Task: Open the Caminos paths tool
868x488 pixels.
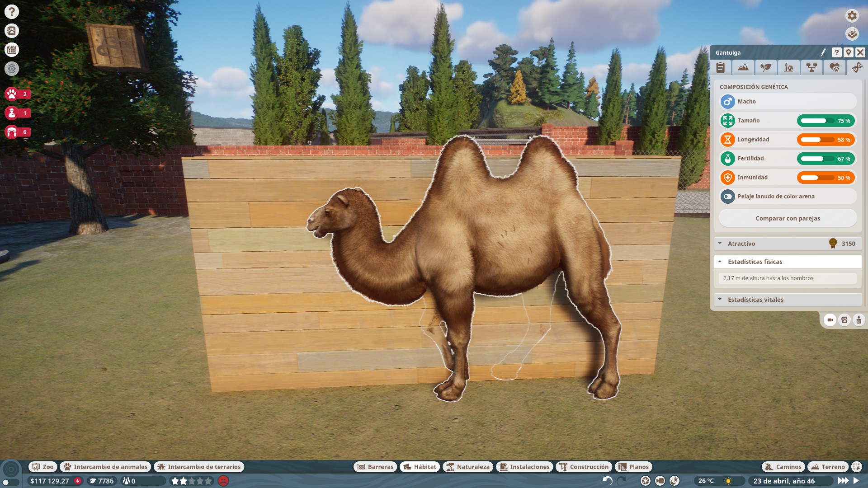Action: click(783, 467)
